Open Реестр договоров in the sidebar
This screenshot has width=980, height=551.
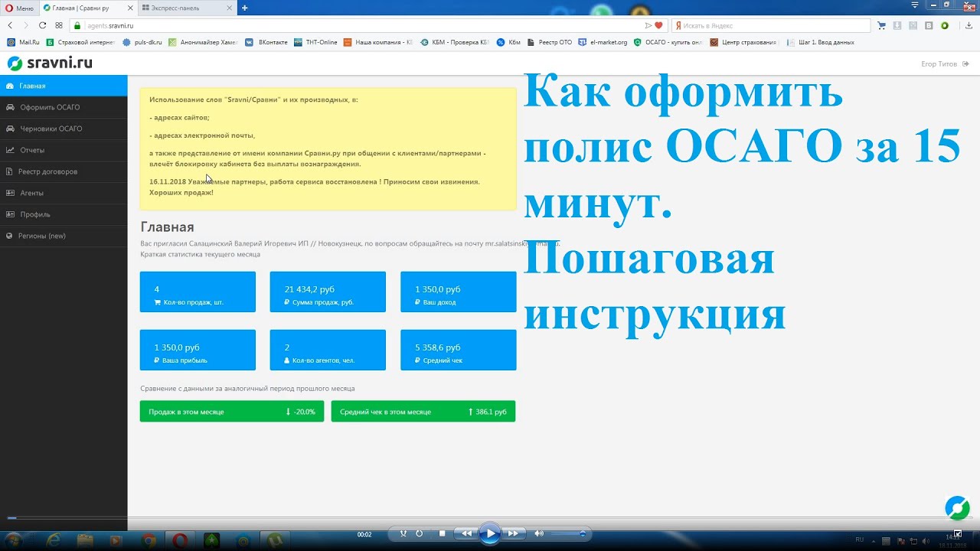point(64,171)
